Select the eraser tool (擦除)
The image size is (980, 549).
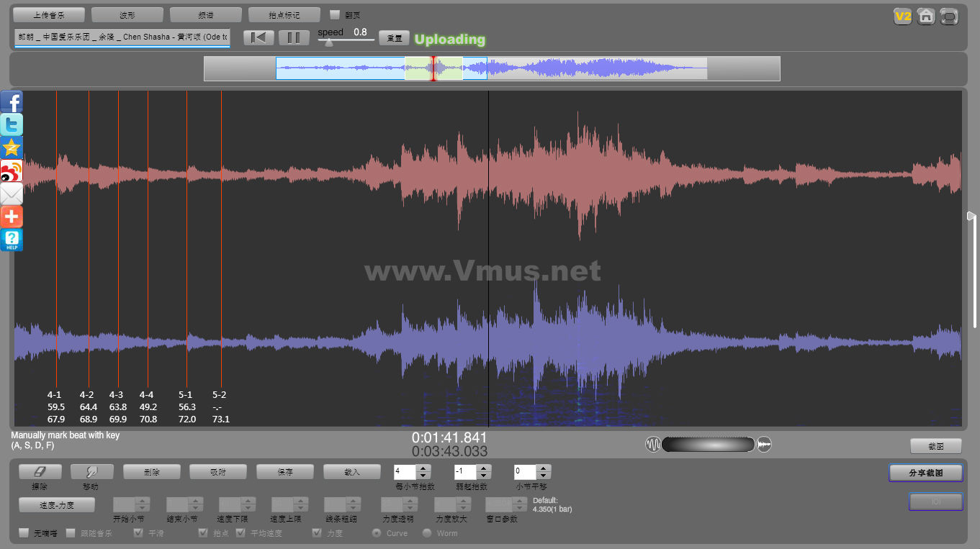(40, 472)
